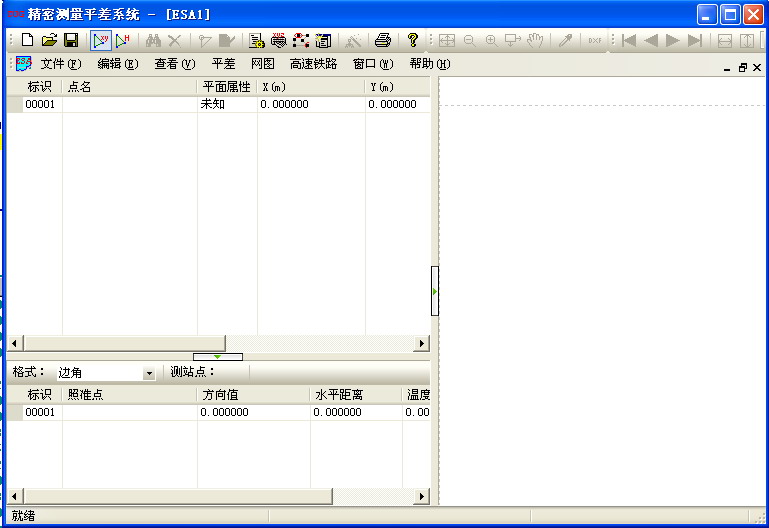Toggle the XY plane network mode icon

[x=101, y=40]
